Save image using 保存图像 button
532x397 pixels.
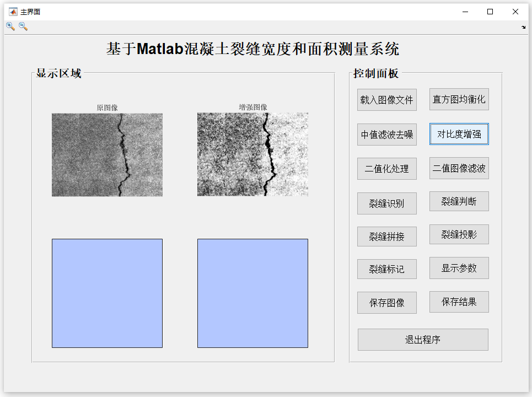pos(387,303)
